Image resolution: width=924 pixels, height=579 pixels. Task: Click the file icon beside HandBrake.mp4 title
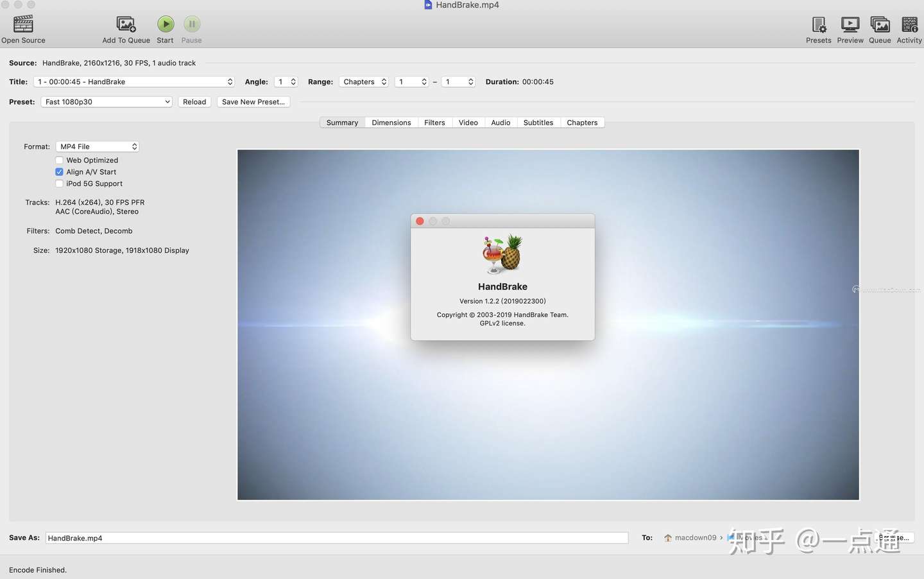(x=428, y=5)
